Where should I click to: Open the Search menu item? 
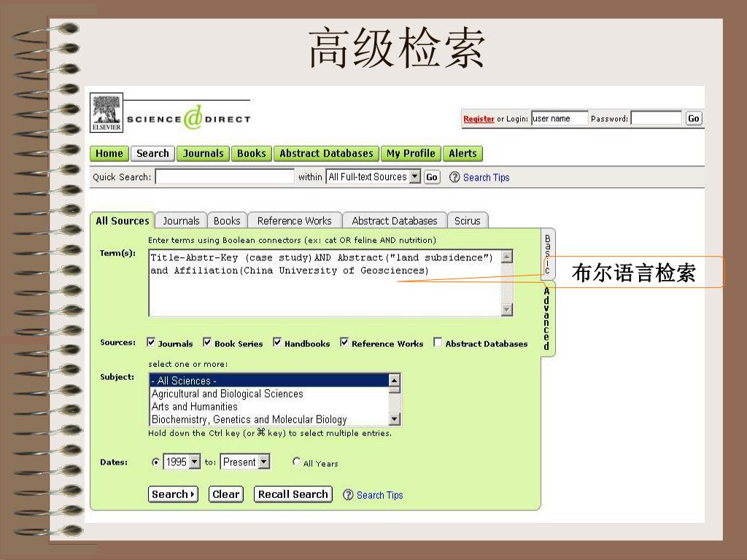tap(153, 153)
